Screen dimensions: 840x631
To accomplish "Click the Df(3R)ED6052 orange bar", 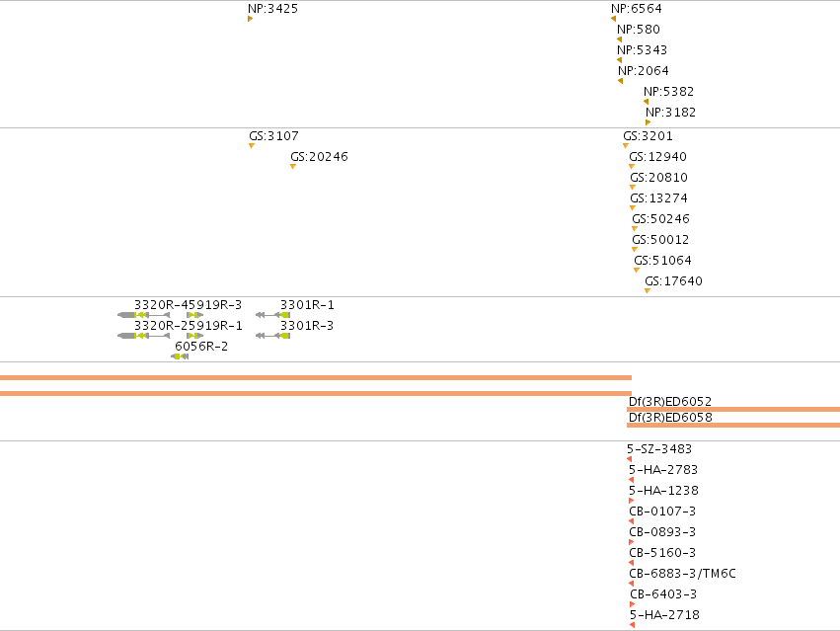I will [733, 410].
